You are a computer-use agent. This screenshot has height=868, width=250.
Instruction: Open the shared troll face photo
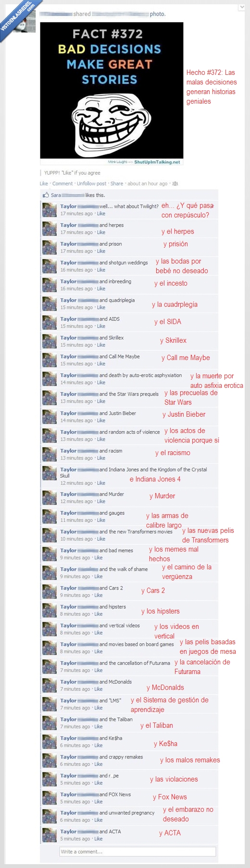(112, 90)
